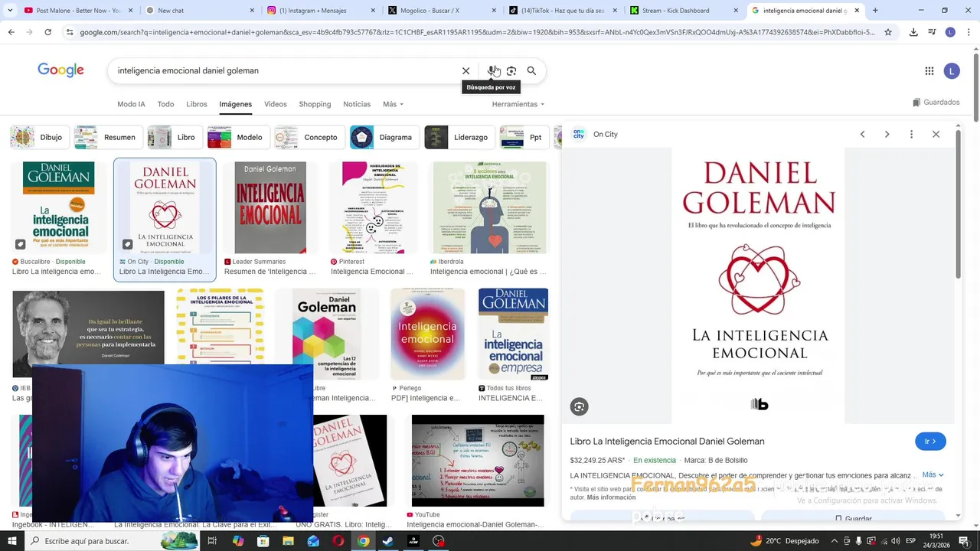Open Iberdrola emotional intelligence thumbnail
980x551 pixels.
tap(489, 207)
